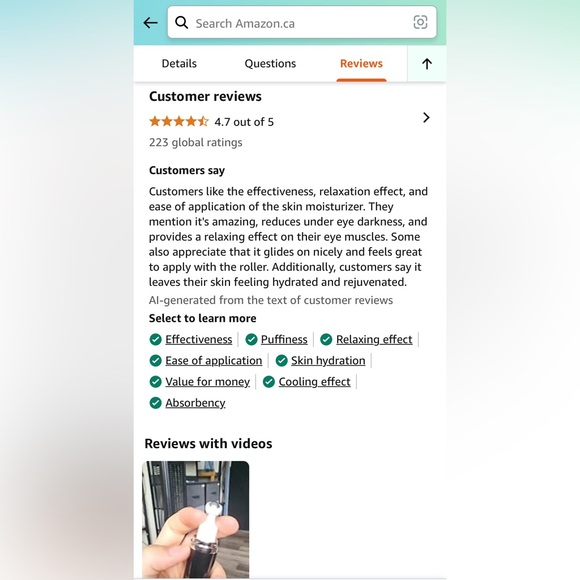Tap the back arrow icon

point(150,23)
